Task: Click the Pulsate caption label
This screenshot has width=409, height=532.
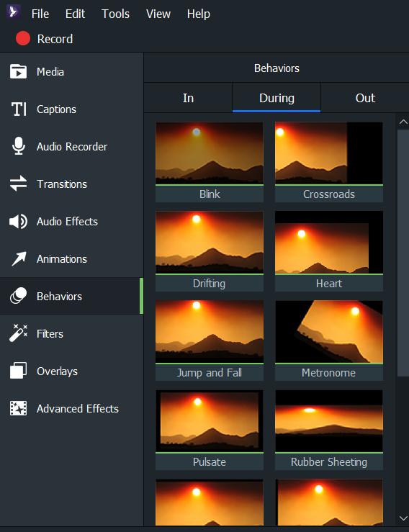Action: pyautogui.click(x=210, y=461)
